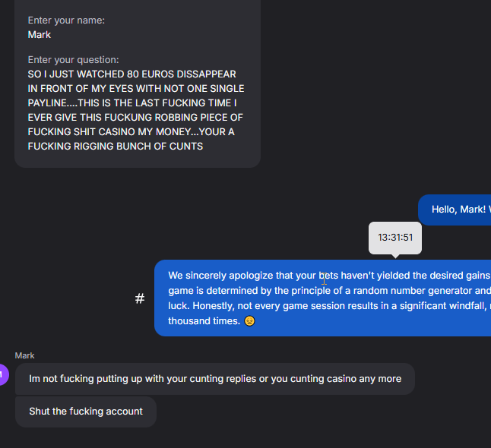Select the "Hello, Mark!" message bubble

(456, 210)
